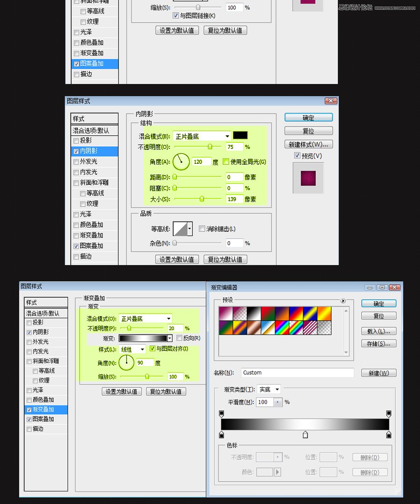Select the Red, Green gradient preset

coord(268,314)
